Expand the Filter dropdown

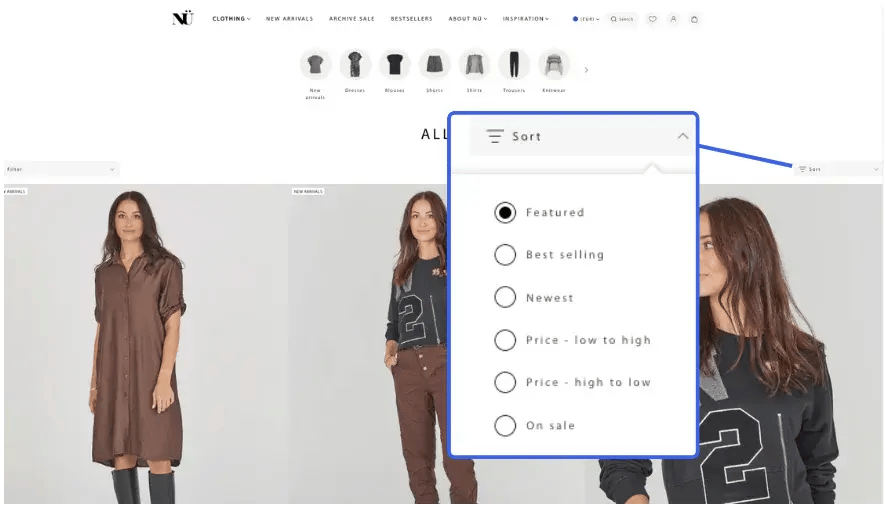(61, 170)
